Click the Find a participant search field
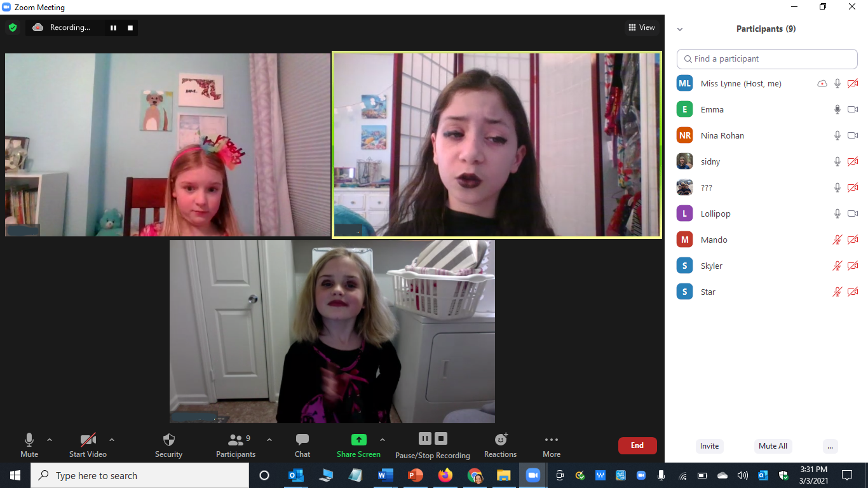 pyautogui.click(x=767, y=58)
